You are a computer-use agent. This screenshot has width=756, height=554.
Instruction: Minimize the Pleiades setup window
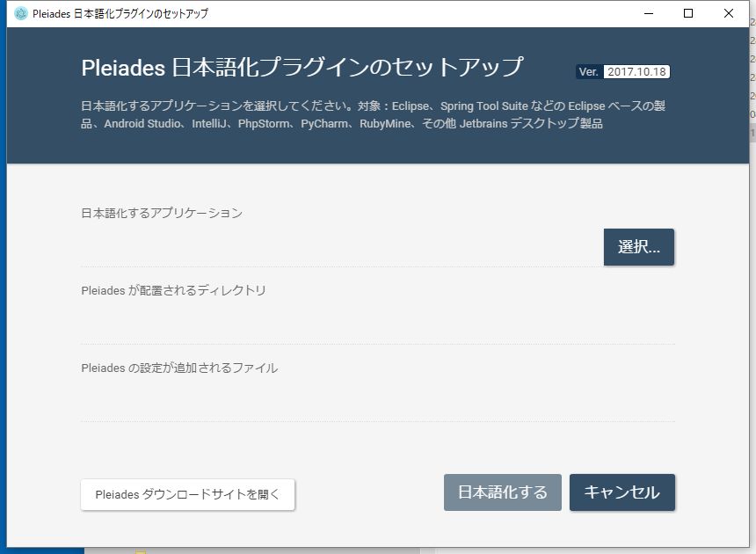click(649, 13)
